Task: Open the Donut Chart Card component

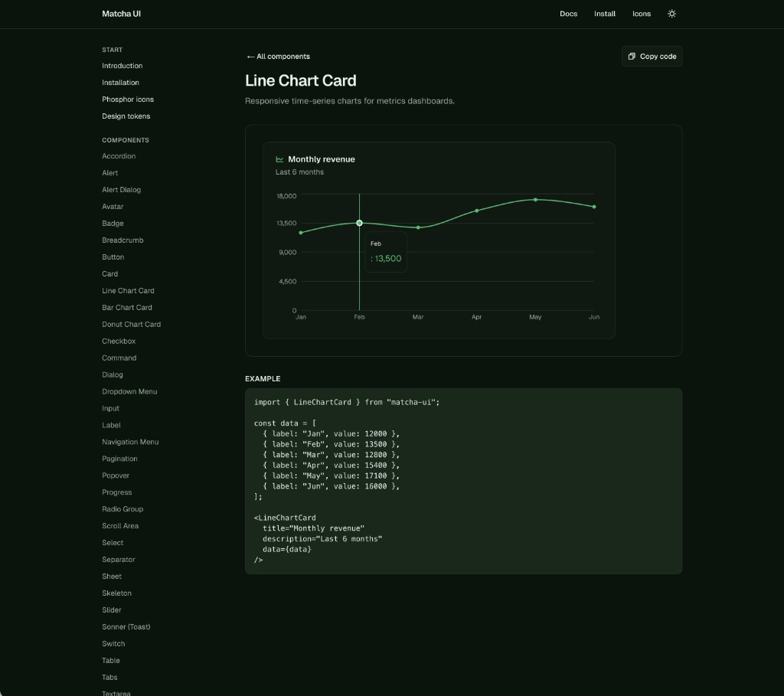Action: pyautogui.click(x=131, y=324)
